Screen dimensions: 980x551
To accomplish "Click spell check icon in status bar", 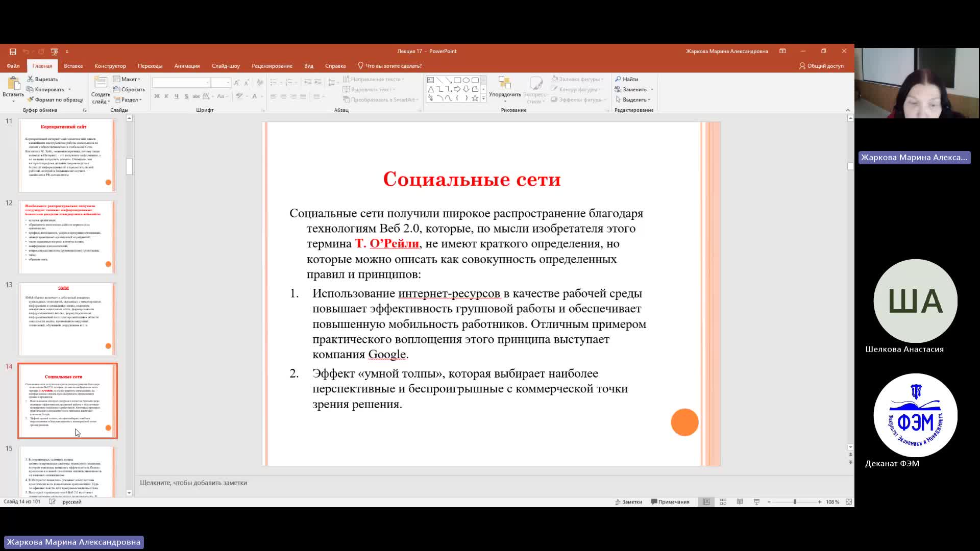I will tap(52, 502).
